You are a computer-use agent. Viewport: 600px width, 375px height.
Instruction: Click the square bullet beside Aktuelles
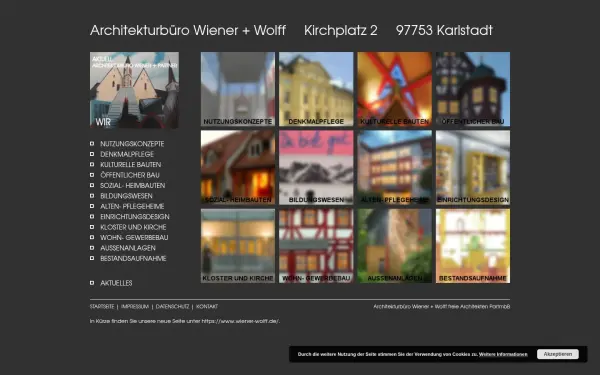[92, 283]
